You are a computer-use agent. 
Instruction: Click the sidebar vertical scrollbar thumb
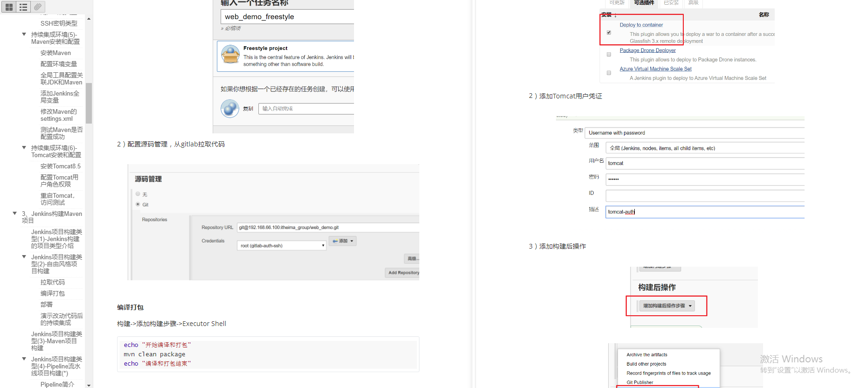(x=89, y=103)
